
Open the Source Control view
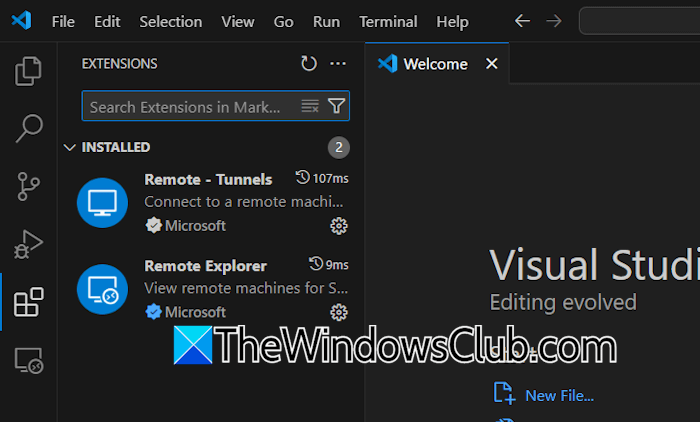tap(29, 186)
